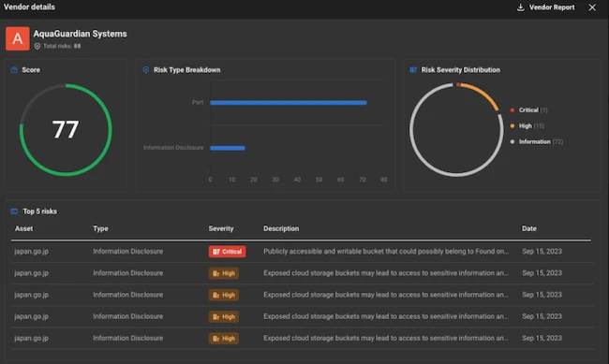Image resolution: width=609 pixels, height=364 pixels.
Task: Click the Type column header
Action: [x=100, y=228]
